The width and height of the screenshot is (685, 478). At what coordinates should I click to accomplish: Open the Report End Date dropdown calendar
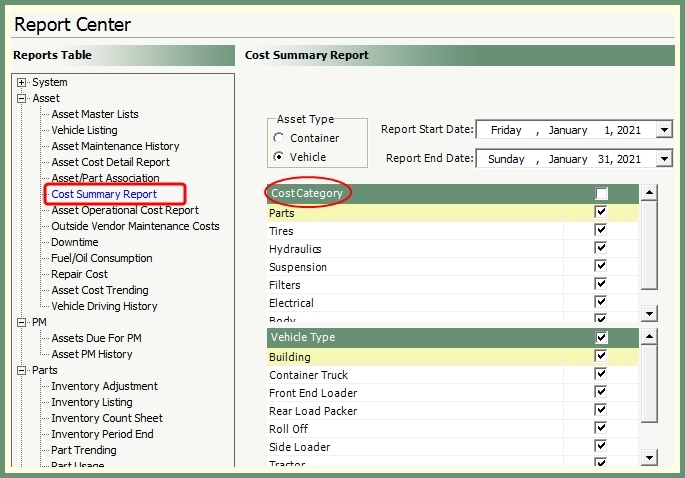point(664,159)
